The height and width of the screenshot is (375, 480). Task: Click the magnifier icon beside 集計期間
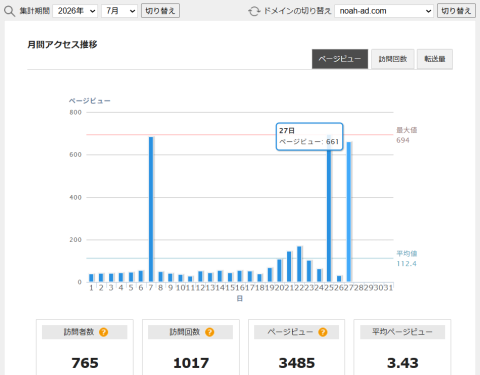coord(9,11)
